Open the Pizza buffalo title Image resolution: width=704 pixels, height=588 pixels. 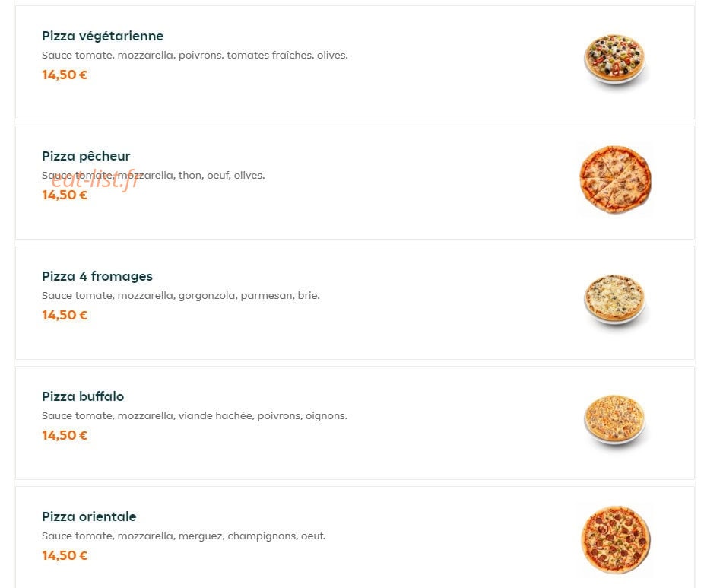click(x=83, y=396)
